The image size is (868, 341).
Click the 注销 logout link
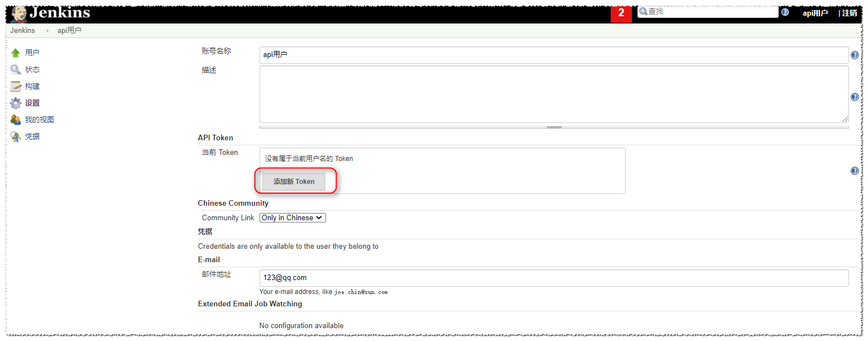[x=849, y=13]
